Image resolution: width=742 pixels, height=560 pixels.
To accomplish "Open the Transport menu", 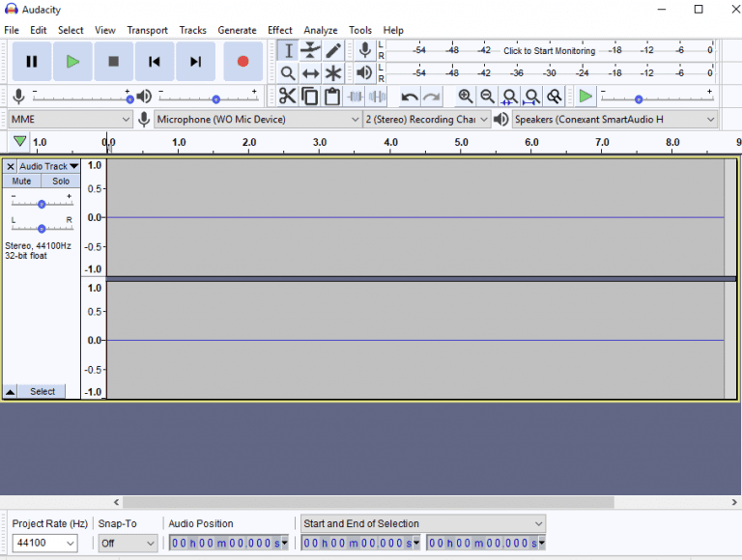I will click(x=147, y=30).
